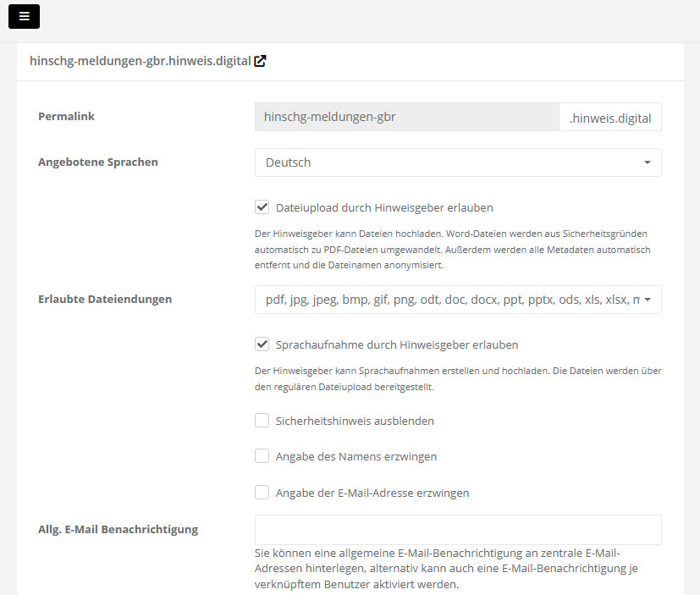Click the .hinweis.digital domain suffix
Viewport: 700px width, 595px height.
coord(610,118)
